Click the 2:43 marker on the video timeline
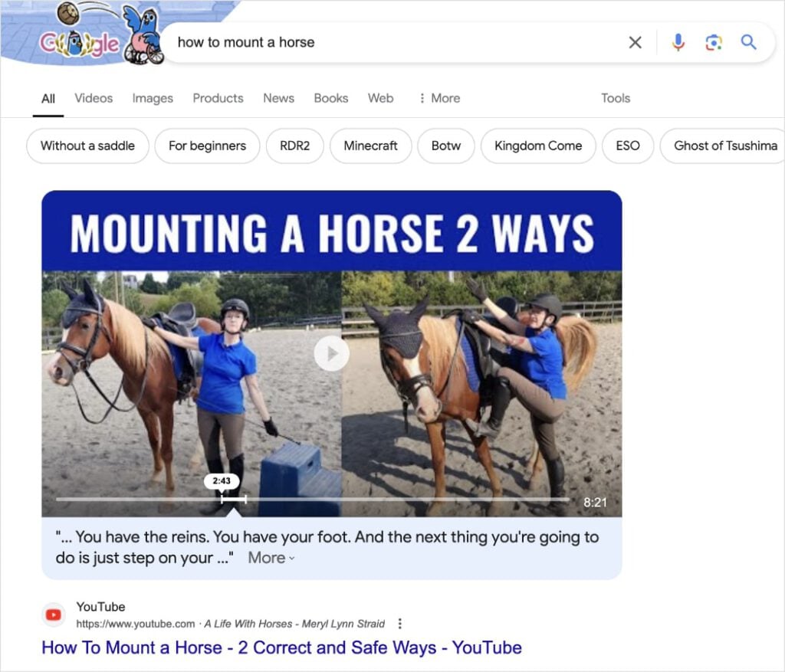 click(222, 480)
